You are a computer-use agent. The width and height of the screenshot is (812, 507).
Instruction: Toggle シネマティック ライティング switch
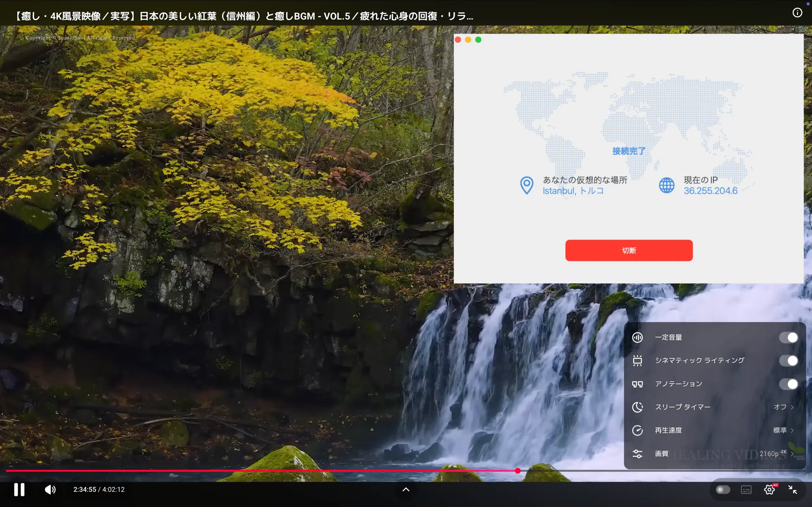[x=788, y=361]
